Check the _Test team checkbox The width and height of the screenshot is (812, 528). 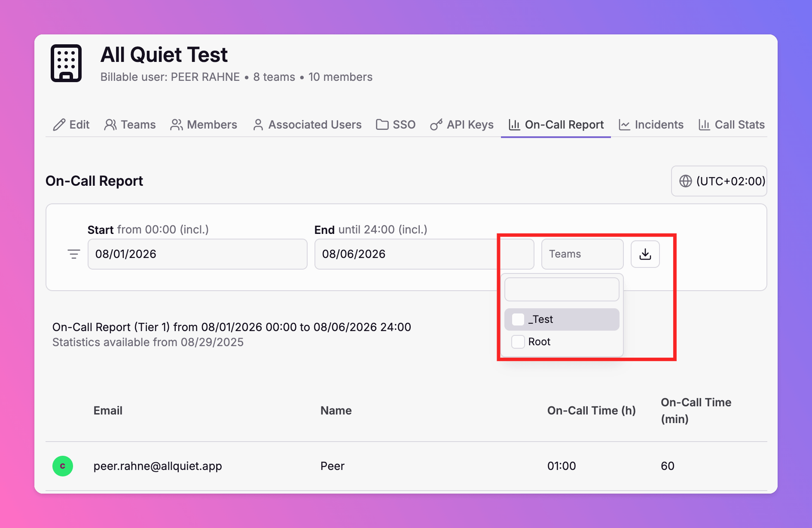[518, 319]
